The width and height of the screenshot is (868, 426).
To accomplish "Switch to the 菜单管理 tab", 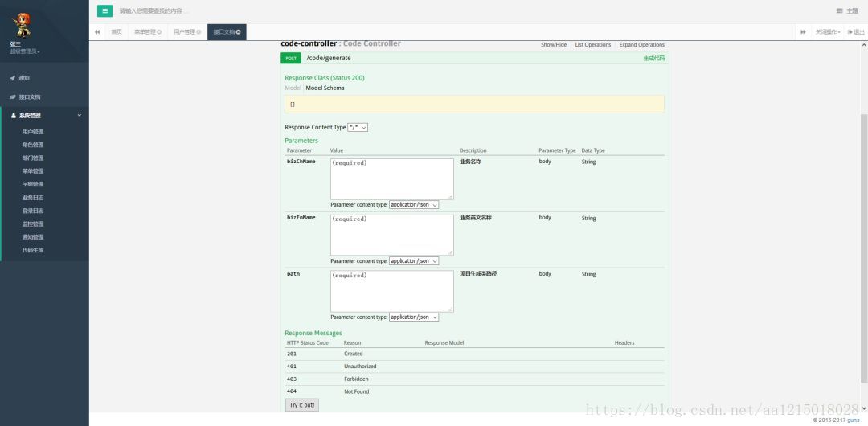I will pos(145,32).
